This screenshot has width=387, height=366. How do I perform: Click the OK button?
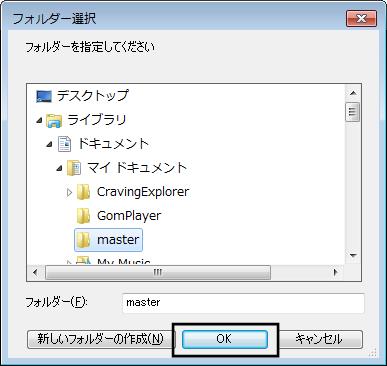225,339
